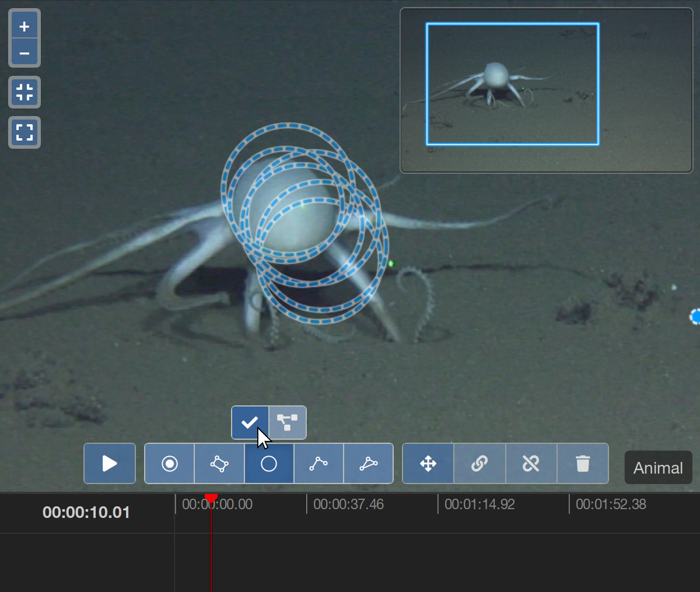Click the broken-chain split annotation icon
Screen dimensions: 700x592
[531, 464]
